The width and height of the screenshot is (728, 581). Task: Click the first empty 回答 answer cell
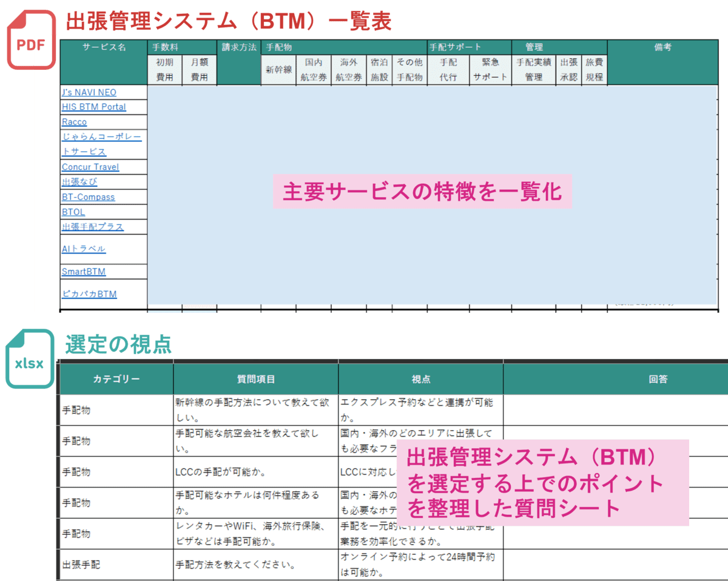[x=615, y=410]
